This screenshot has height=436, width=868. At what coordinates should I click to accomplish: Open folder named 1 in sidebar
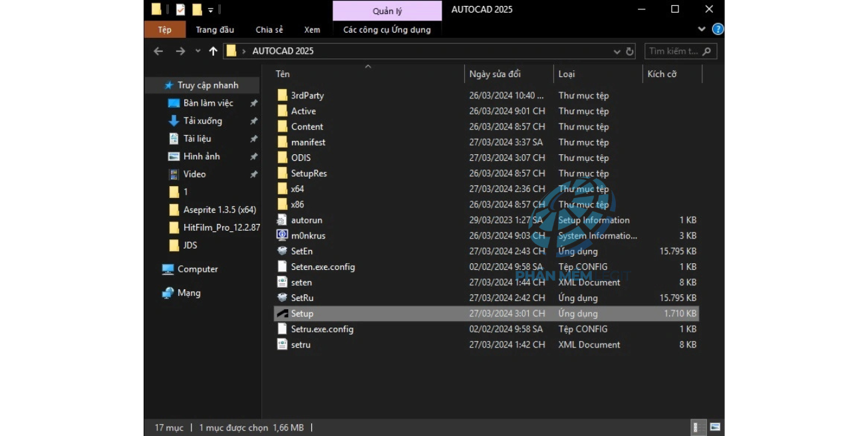[185, 192]
